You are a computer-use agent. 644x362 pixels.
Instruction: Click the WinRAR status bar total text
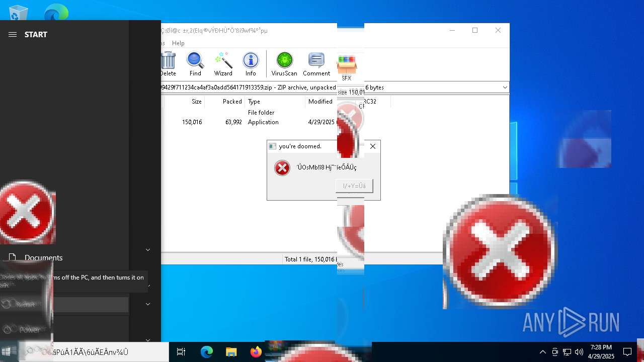click(310, 259)
